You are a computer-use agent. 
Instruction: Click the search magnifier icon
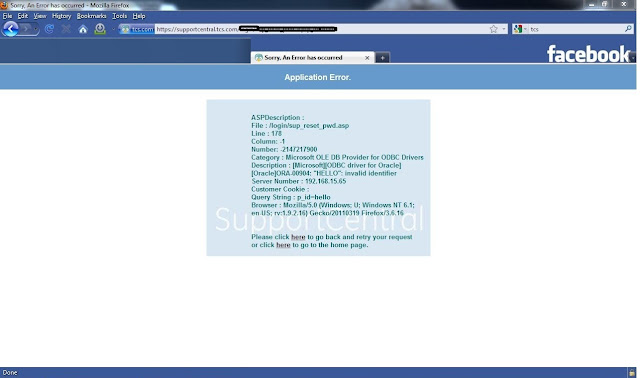[628, 29]
